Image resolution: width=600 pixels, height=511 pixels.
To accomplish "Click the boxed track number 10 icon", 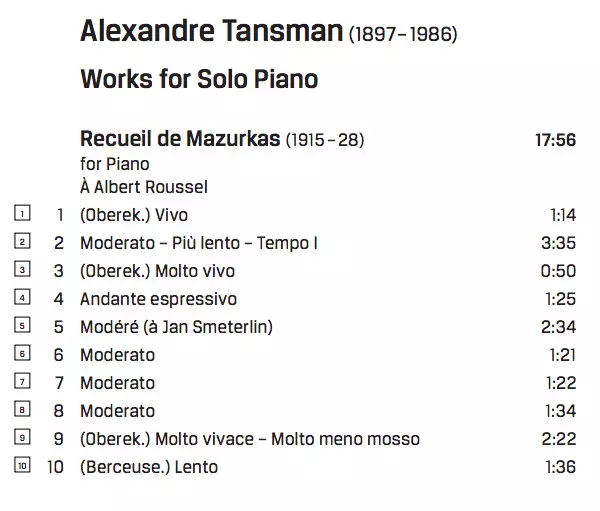I will [23, 465].
